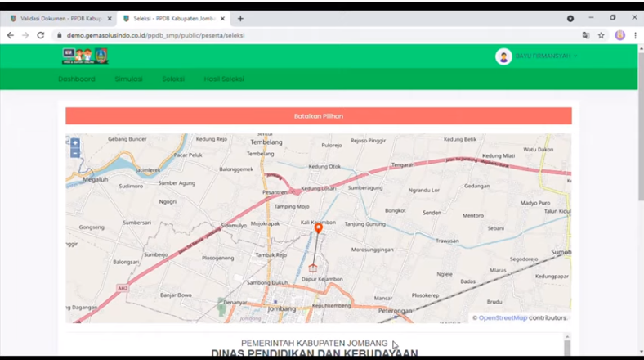
Task: Open the Dashboard menu item
Action: coord(76,79)
